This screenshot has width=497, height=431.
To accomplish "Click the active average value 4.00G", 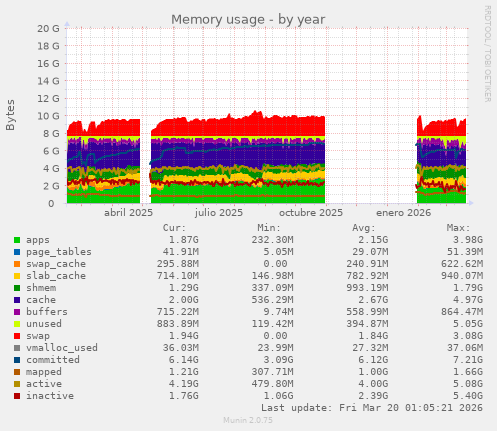I will [373, 384].
